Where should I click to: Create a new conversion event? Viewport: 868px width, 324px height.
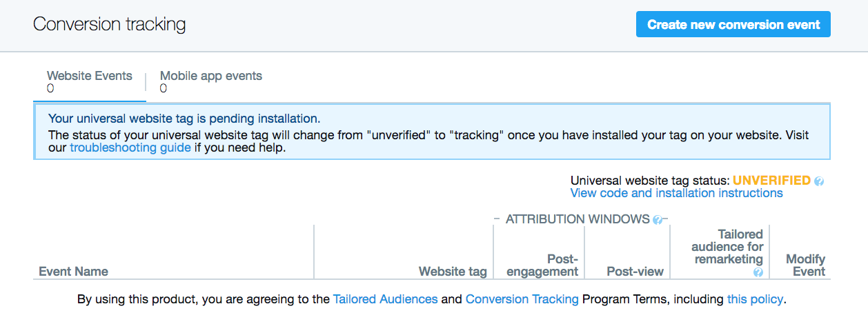(x=733, y=24)
